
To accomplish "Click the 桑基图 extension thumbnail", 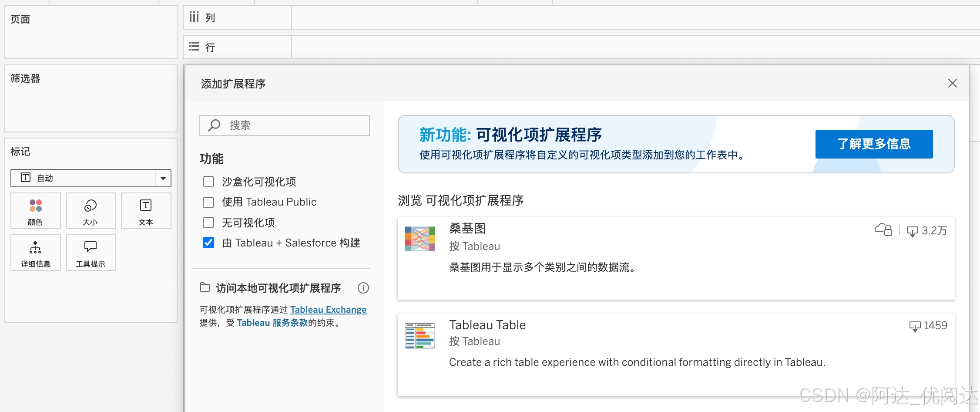I will 420,239.
